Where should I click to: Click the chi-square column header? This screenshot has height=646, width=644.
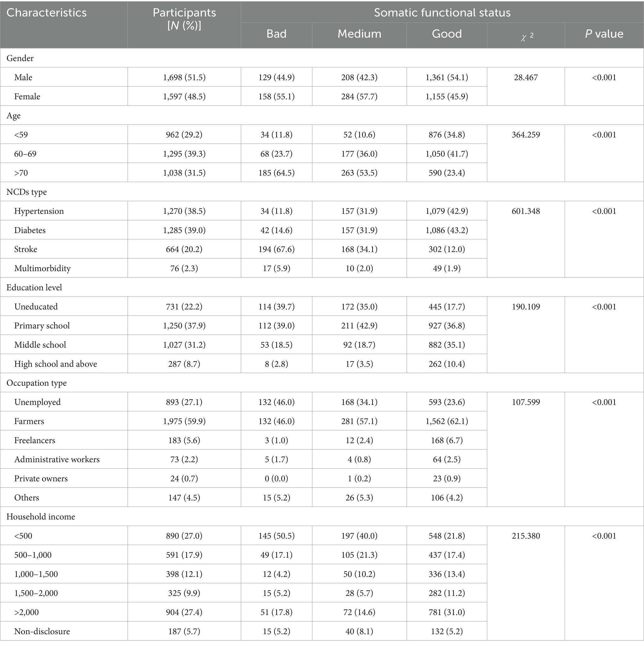tap(526, 36)
